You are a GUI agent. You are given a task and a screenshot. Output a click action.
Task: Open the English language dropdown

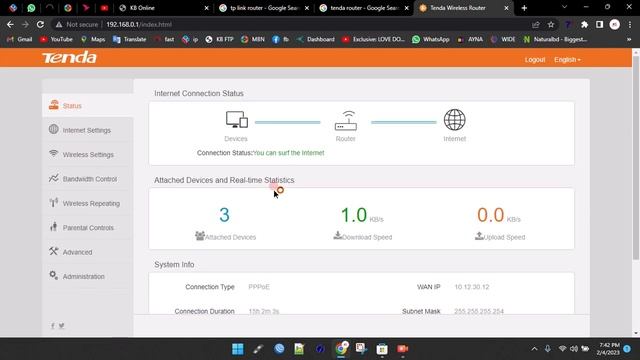click(x=567, y=60)
